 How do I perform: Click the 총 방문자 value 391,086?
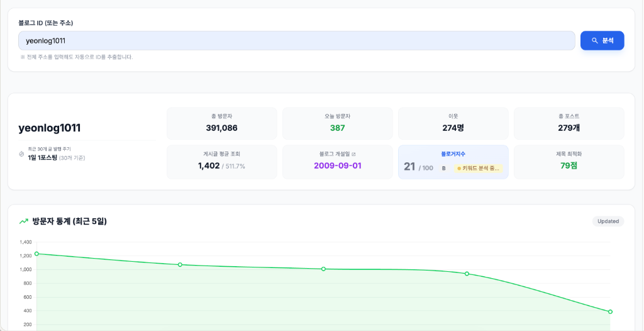[x=222, y=128]
